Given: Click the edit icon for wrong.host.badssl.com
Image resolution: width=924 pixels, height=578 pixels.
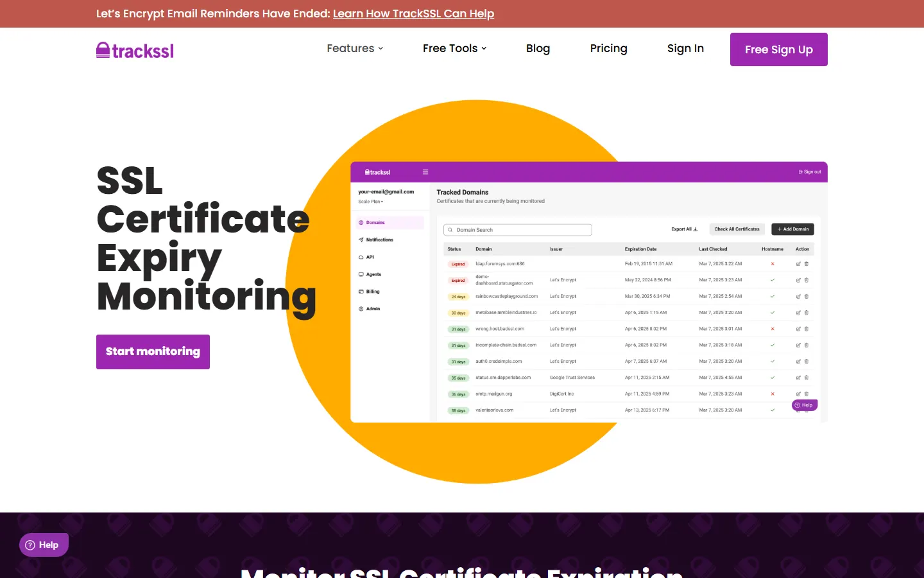Looking at the screenshot, I should 798,329.
